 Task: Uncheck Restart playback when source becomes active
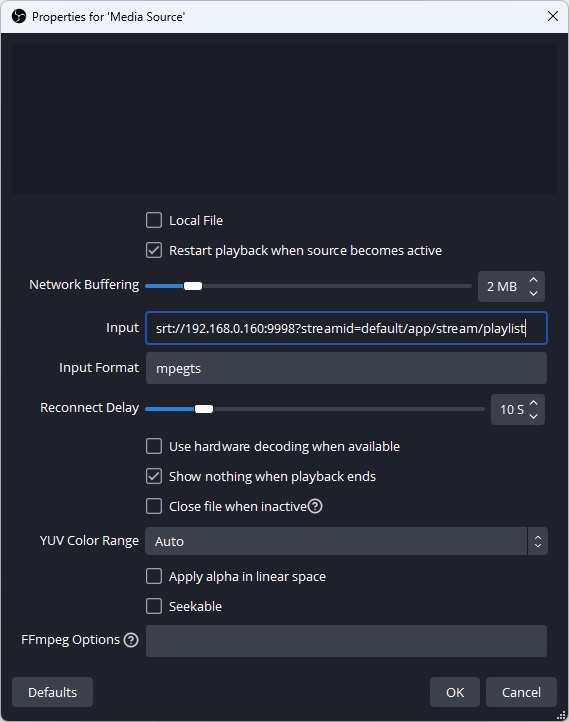tap(154, 250)
